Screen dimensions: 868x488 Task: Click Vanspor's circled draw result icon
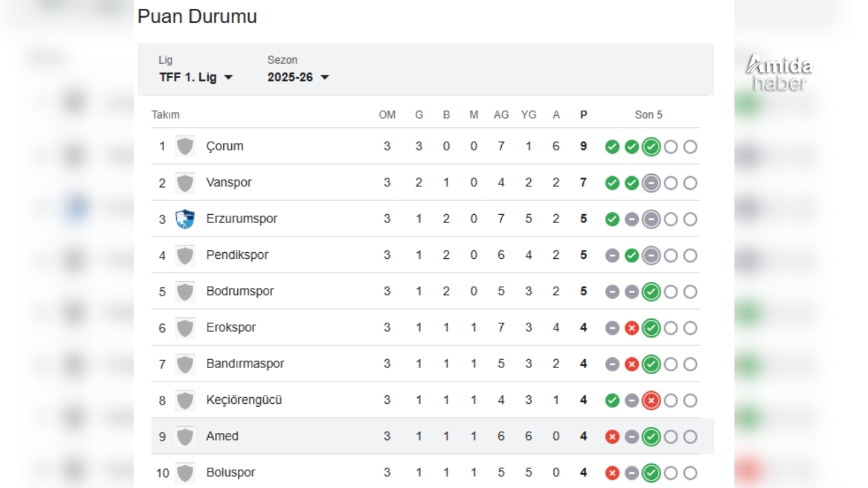(x=651, y=183)
